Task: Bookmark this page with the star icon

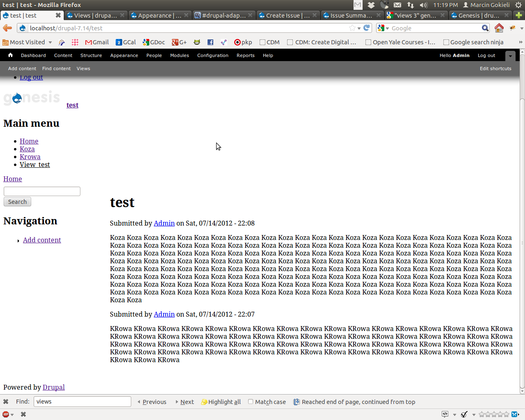Action: 352,28
